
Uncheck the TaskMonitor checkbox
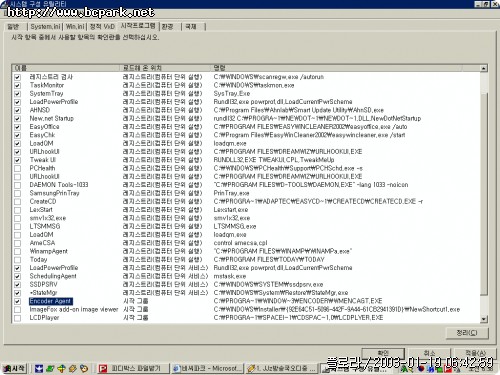point(17,86)
